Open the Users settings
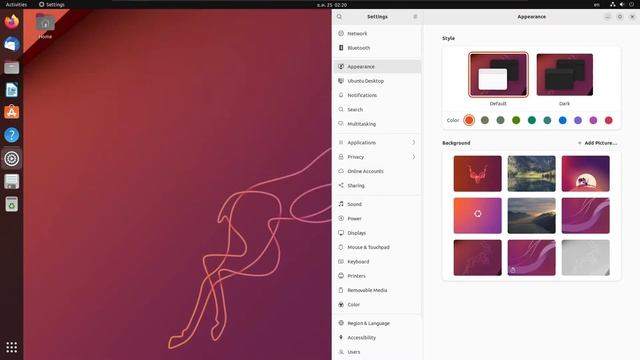The image size is (640, 360). [x=377, y=352]
